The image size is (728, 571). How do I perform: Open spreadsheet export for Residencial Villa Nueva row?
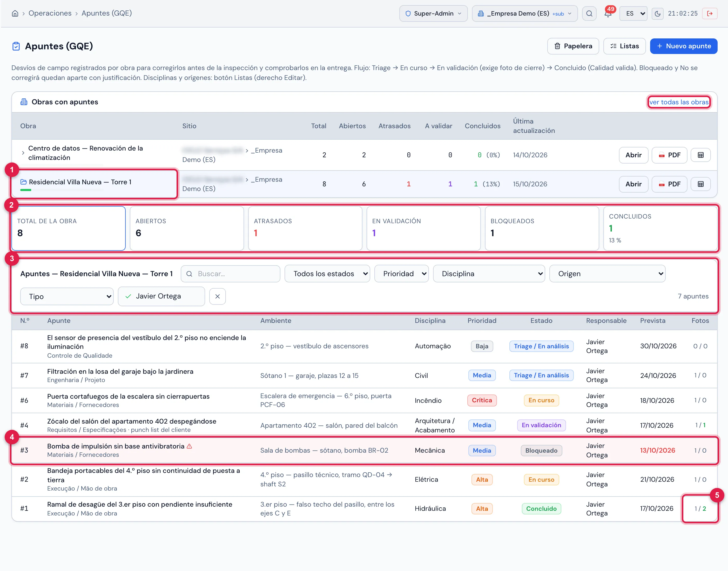[700, 184]
